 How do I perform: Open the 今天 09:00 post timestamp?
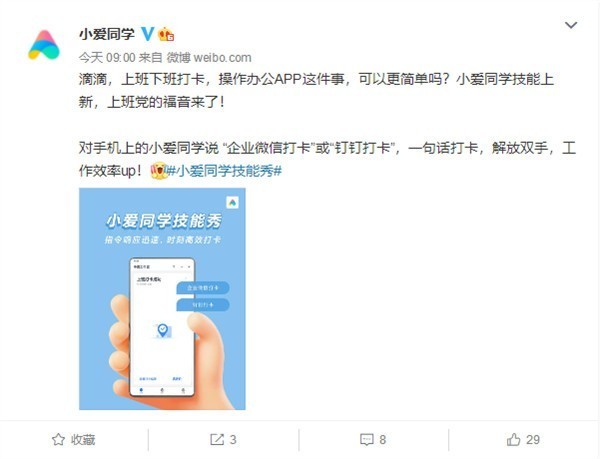[x=107, y=58]
